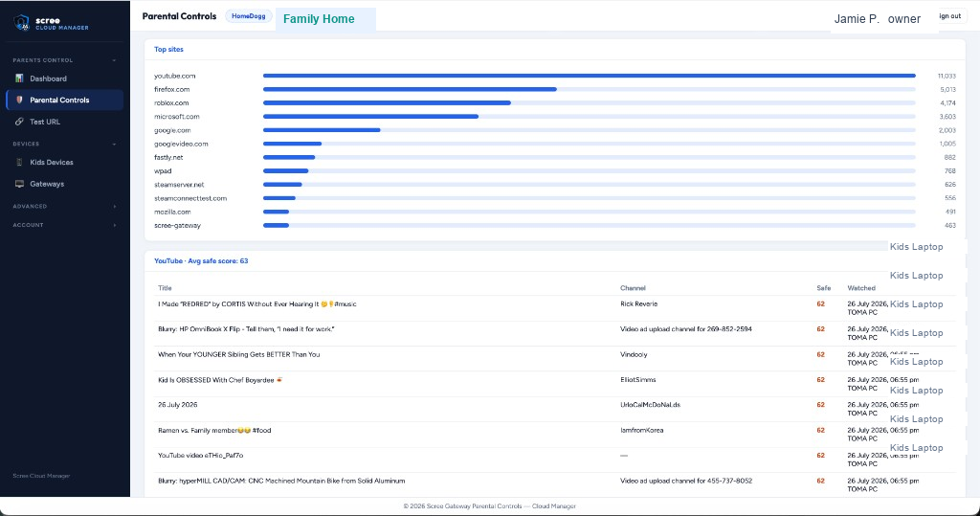This screenshot has width=980, height=516.
Task: Select the Parental Controls shield icon
Action: coord(19,101)
